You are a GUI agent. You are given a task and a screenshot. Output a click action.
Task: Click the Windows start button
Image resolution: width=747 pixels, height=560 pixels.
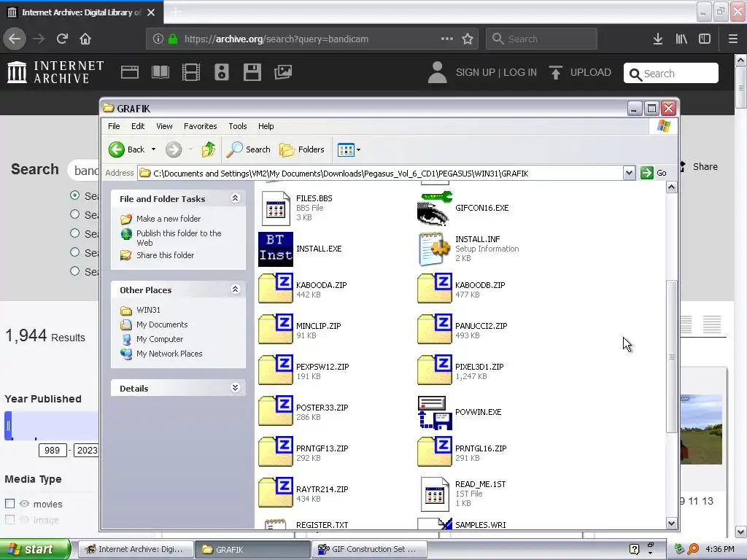click(35, 549)
